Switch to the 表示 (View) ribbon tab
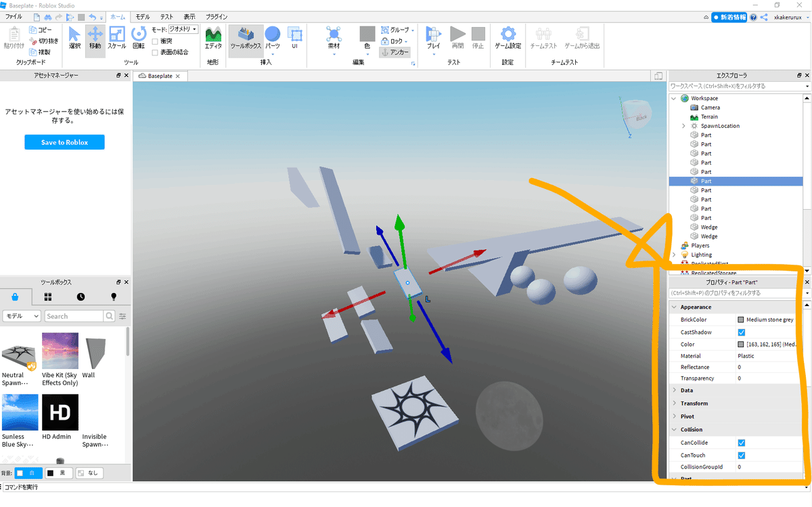Image resolution: width=812 pixels, height=507 pixels. tap(189, 17)
